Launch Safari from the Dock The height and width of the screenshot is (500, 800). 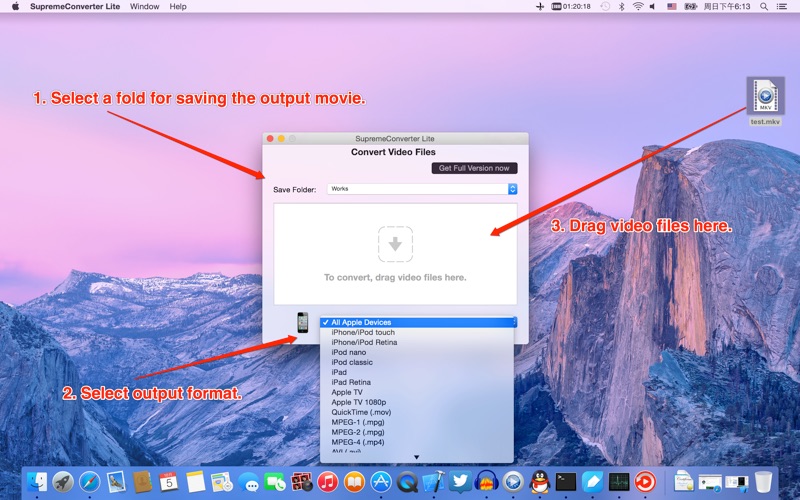tap(90, 482)
